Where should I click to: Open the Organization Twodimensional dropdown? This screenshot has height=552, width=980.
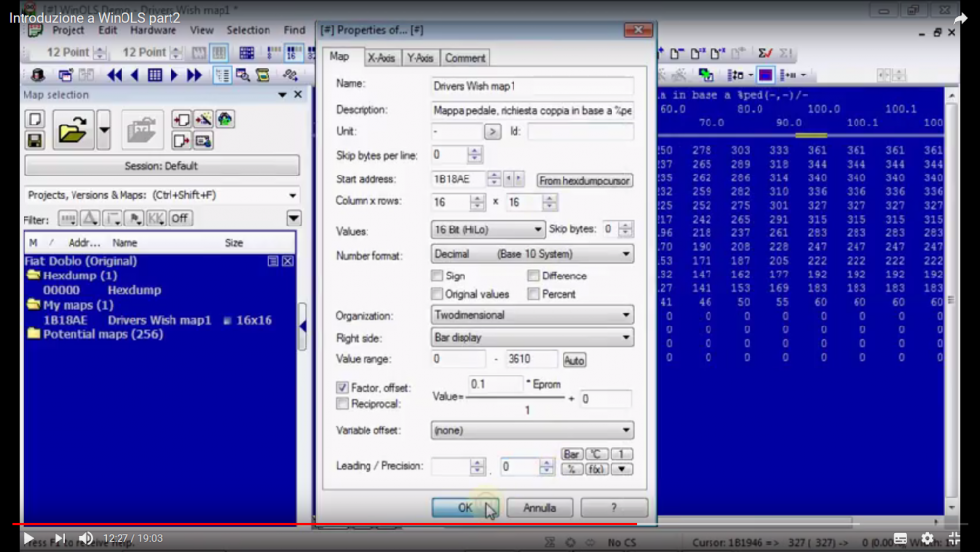coord(532,315)
